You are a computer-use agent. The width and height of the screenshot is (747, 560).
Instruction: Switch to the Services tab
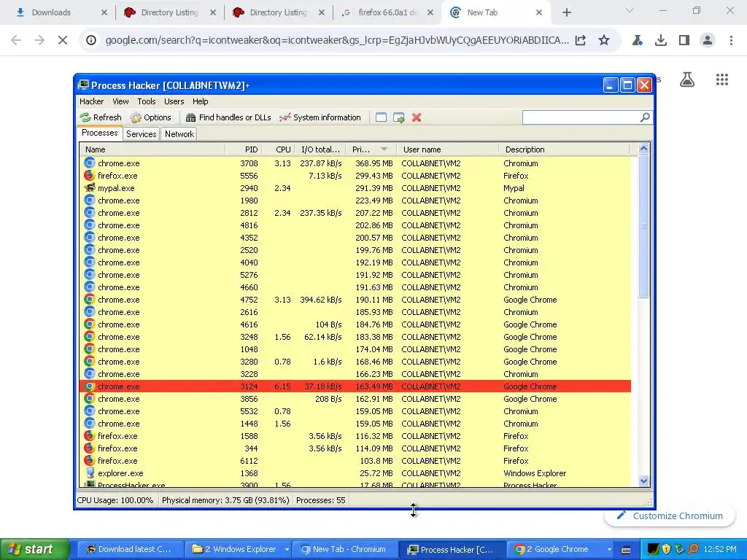point(141,134)
